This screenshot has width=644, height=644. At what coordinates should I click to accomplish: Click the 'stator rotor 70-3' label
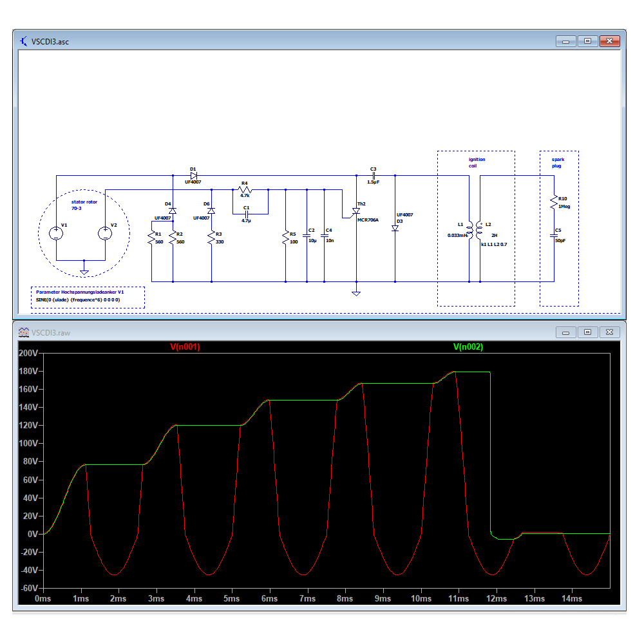click(x=84, y=205)
